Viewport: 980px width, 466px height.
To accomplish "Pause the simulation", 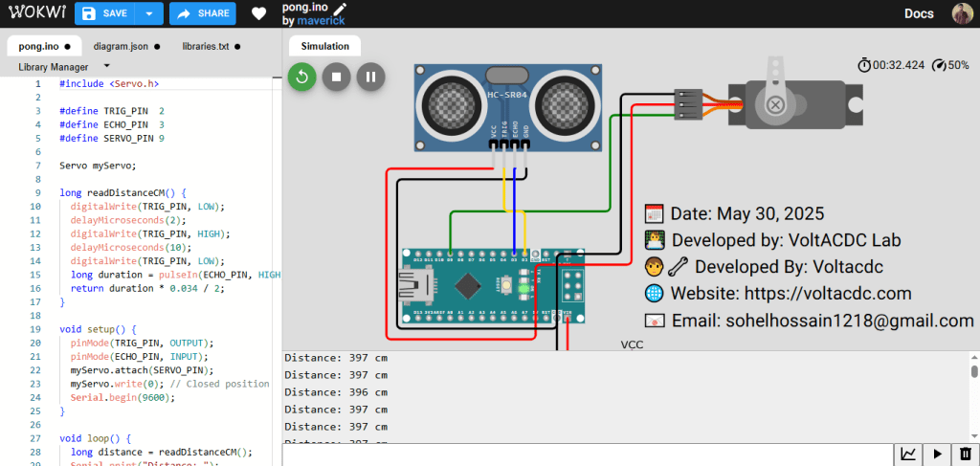I will pos(370,77).
